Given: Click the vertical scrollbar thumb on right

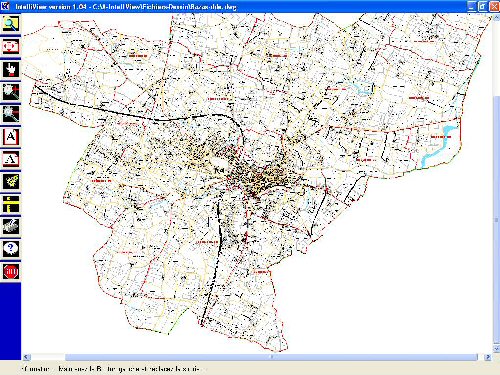Looking at the screenshot, I should (496, 220).
